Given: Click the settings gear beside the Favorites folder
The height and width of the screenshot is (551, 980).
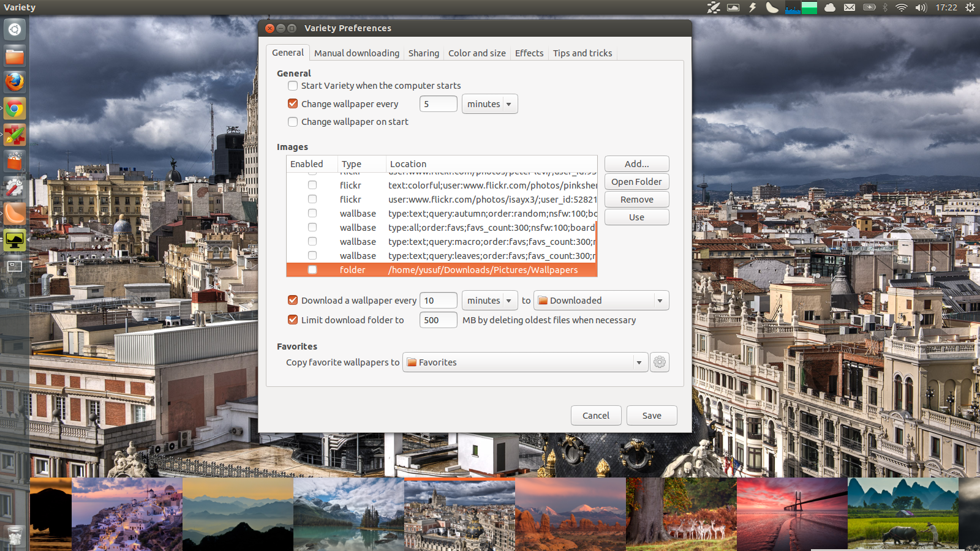Looking at the screenshot, I should tap(659, 362).
